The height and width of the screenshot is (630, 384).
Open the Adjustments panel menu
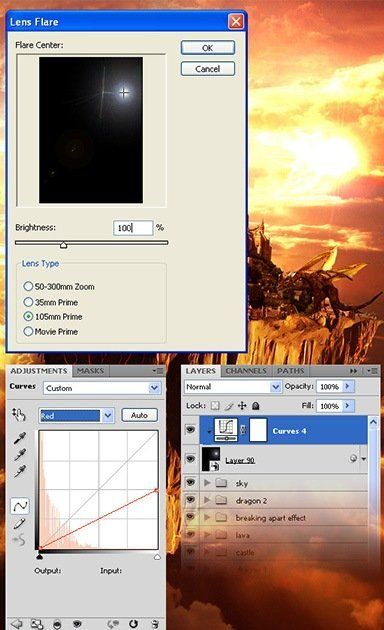158,371
